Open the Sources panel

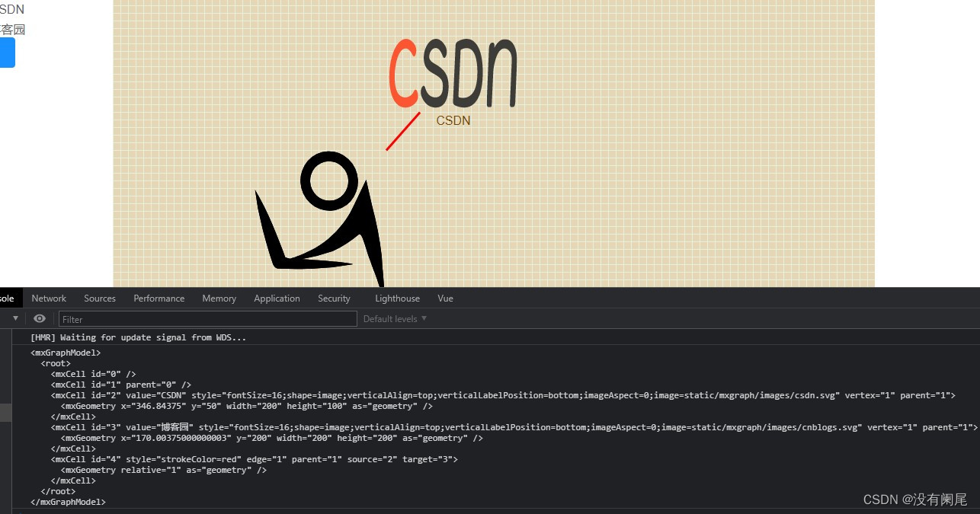coord(99,298)
